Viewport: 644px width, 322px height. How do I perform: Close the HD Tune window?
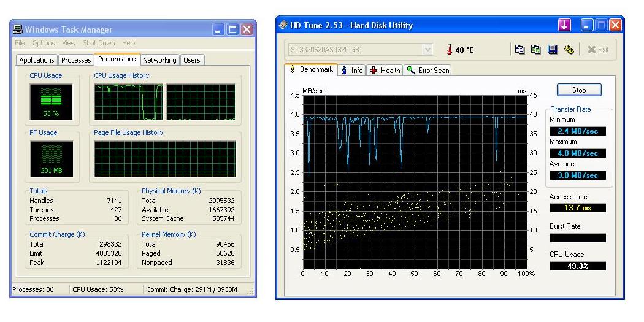[x=615, y=25]
